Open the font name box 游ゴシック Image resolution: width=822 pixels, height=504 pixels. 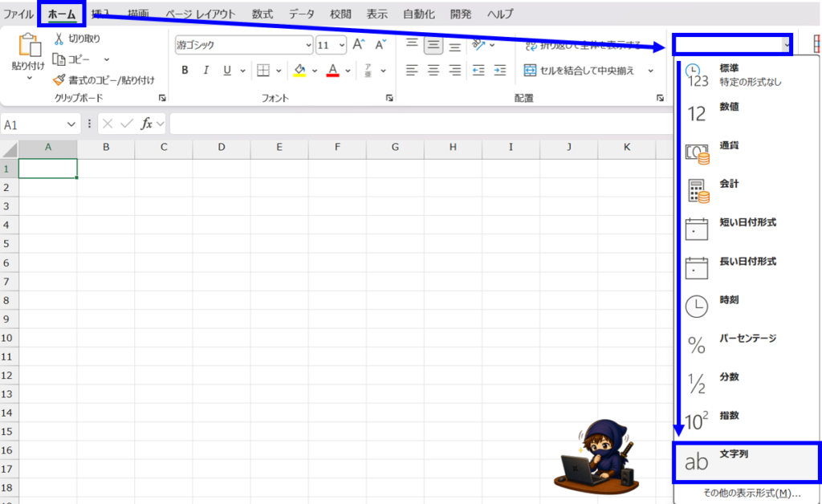click(x=244, y=45)
